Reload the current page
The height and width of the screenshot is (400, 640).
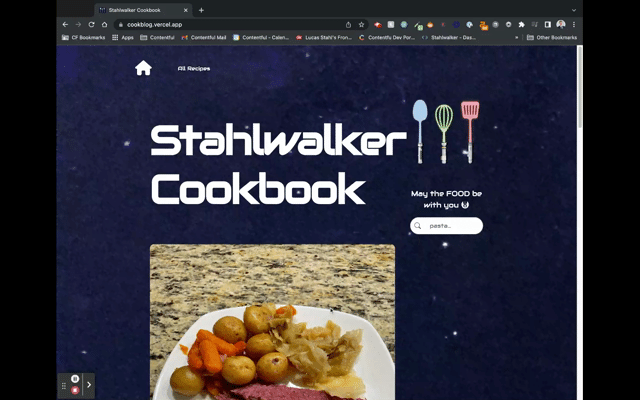(x=91, y=24)
